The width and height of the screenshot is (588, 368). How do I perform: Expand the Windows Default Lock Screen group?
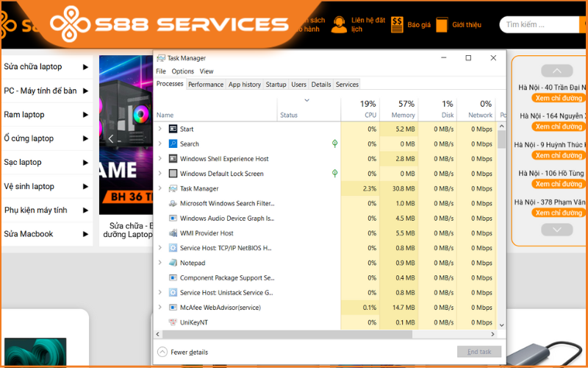160,173
